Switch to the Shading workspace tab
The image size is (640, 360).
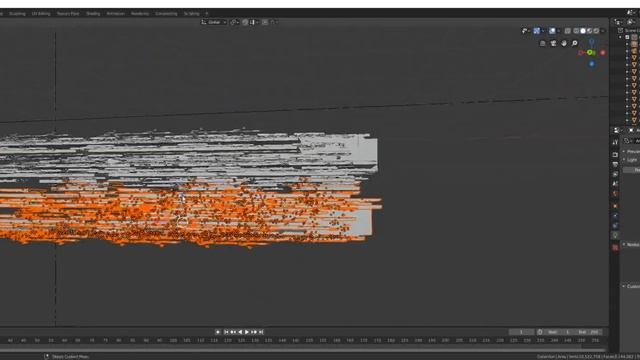[93, 13]
